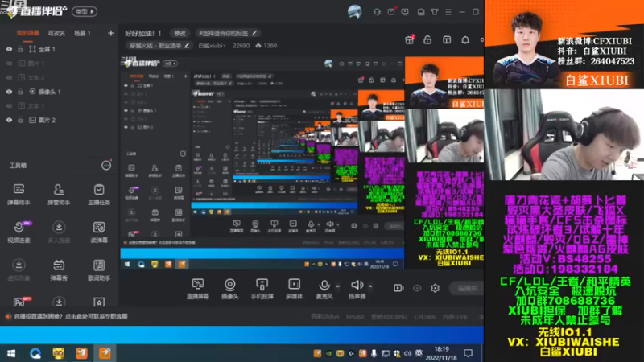
Task: Switch to the 场景 1 tab in main window
Action: (x=82, y=33)
